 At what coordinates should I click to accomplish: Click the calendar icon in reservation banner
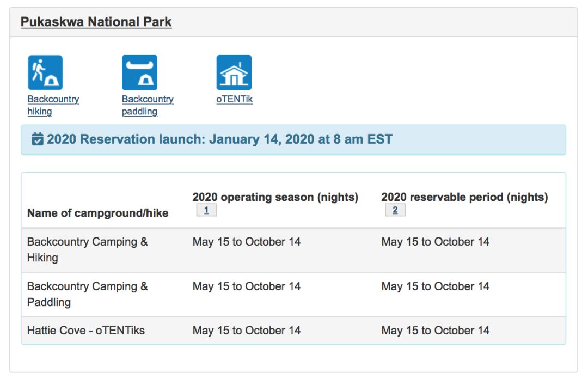tap(38, 139)
